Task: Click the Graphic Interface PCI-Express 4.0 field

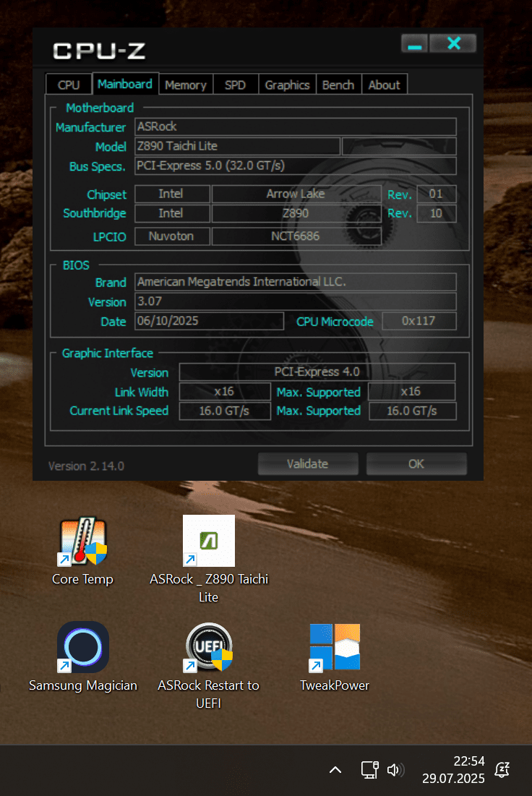Action: (317, 372)
